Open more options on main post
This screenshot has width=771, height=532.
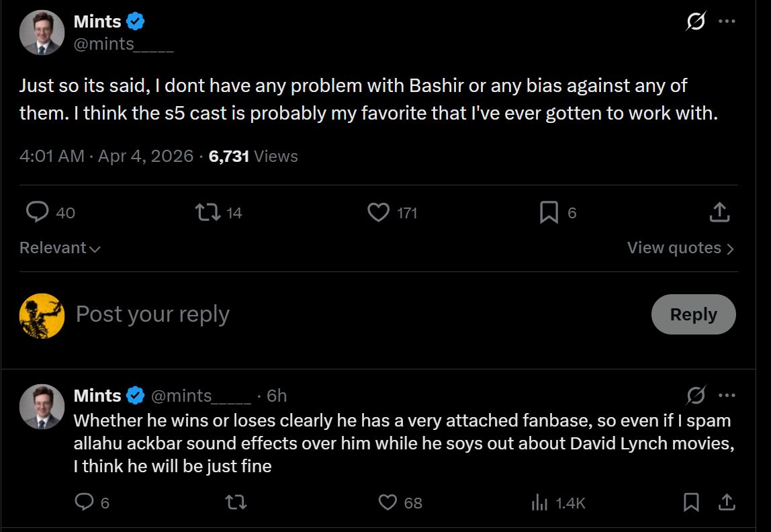(x=727, y=21)
